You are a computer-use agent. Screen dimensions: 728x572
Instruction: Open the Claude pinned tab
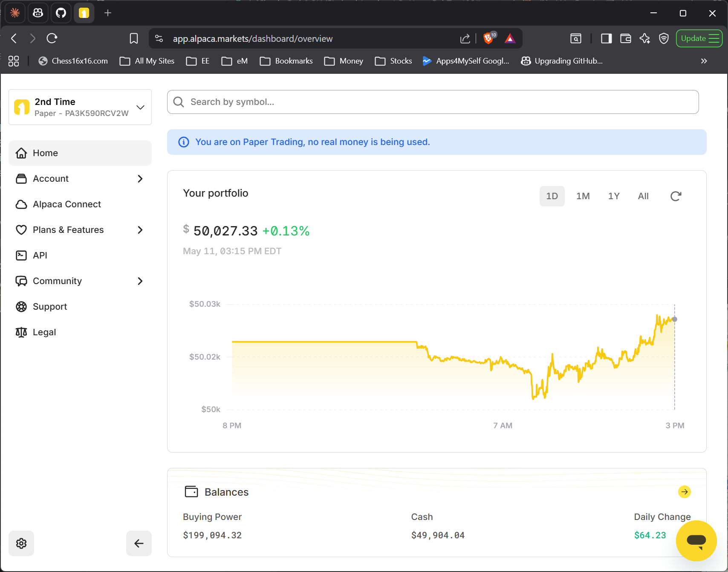coord(15,13)
